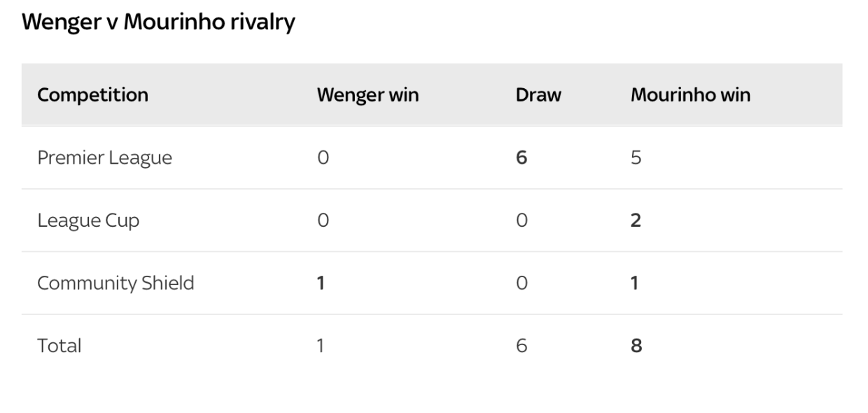Select League Cup Mourinho win value 2
Screen dimensions: 868x413
click(x=636, y=220)
